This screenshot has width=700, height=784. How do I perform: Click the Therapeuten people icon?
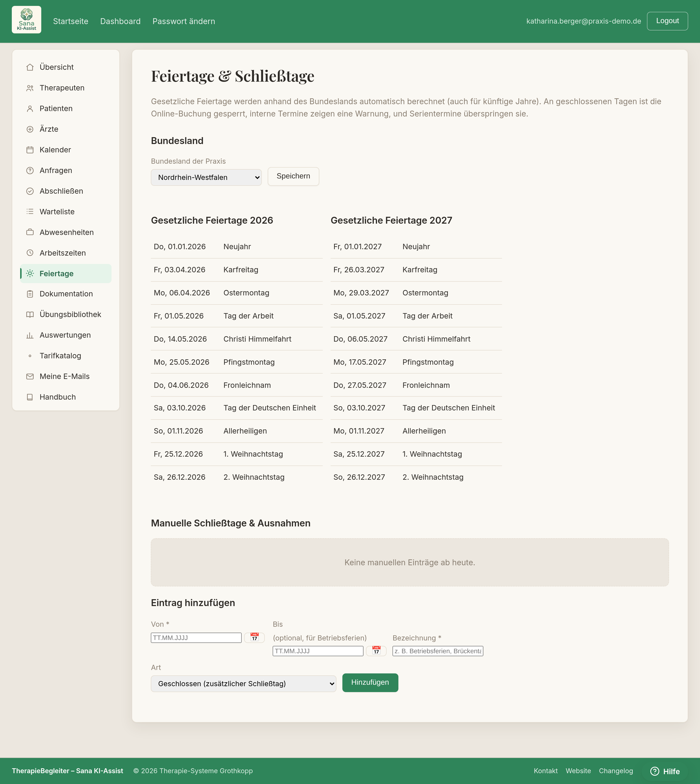[30, 88]
